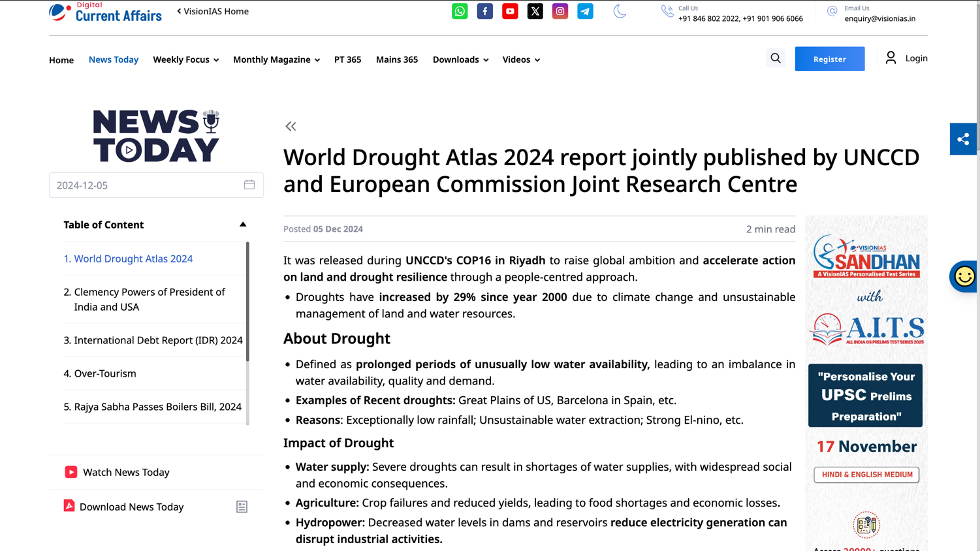This screenshot has height=551, width=980.
Task: Open Mains 365 menu item
Action: (397, 59)
